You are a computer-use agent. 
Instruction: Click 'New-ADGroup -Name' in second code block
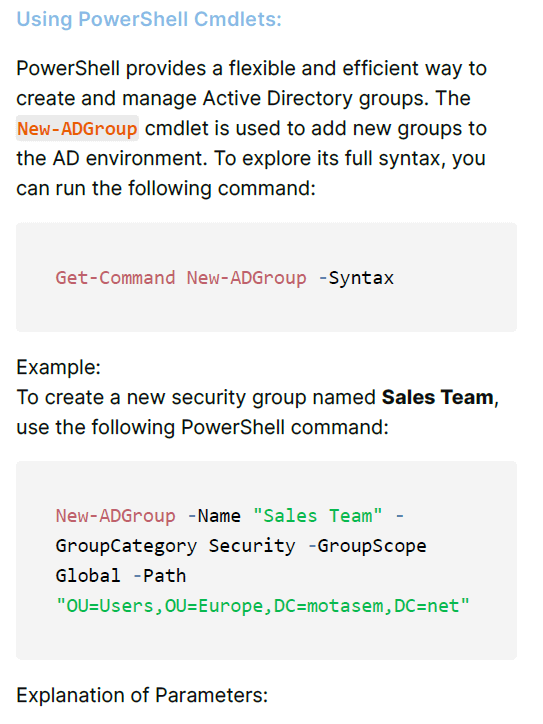coord(148,516)
